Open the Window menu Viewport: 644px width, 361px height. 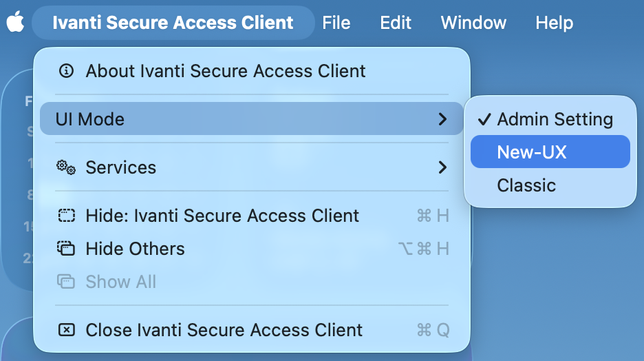[473, 22]
